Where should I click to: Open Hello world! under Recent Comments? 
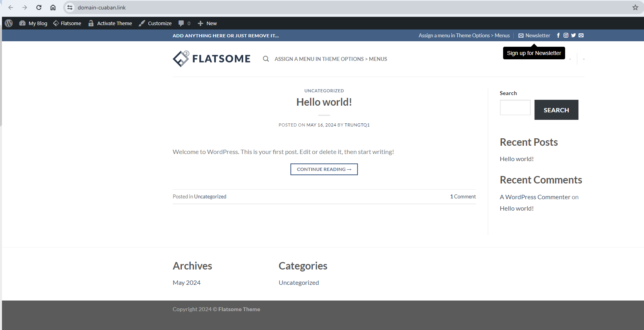pyautogui.click(x=517, y=208)
